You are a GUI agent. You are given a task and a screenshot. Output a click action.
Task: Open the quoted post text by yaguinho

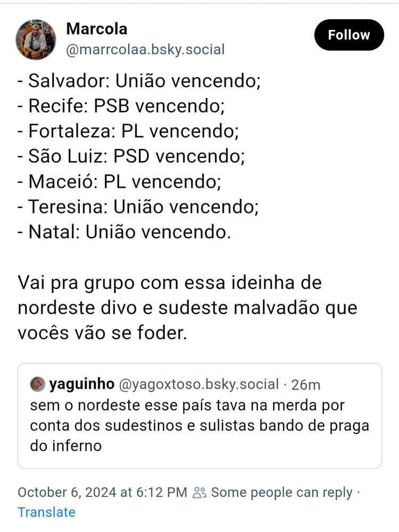(199, 426)
